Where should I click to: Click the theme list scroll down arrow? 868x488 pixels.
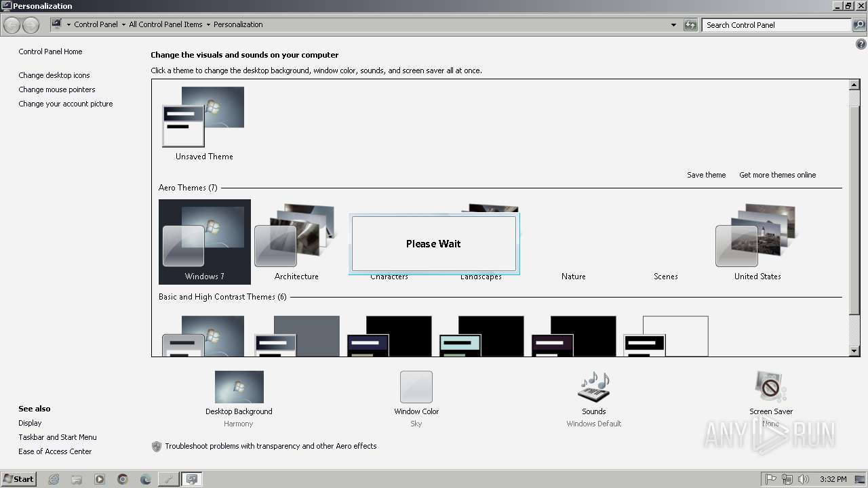point(854,351)
